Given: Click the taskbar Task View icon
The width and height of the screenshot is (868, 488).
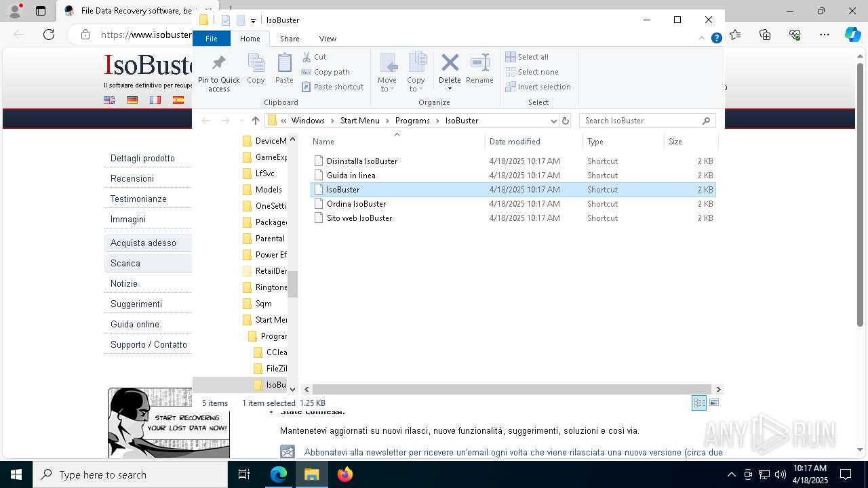Looking at the screenshot, I should coord(244,474).
